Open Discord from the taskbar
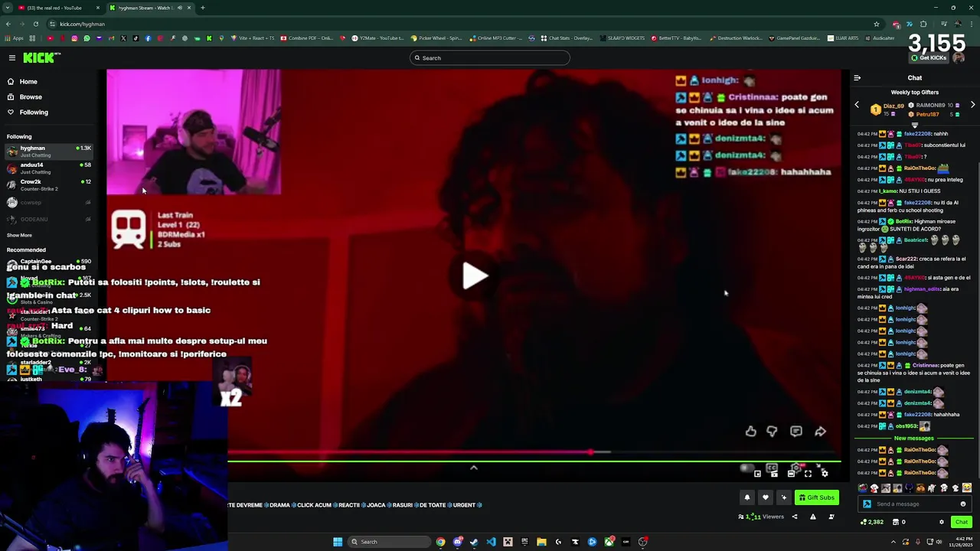This screenshot has height=551, width=980. [x=458, y=542]
